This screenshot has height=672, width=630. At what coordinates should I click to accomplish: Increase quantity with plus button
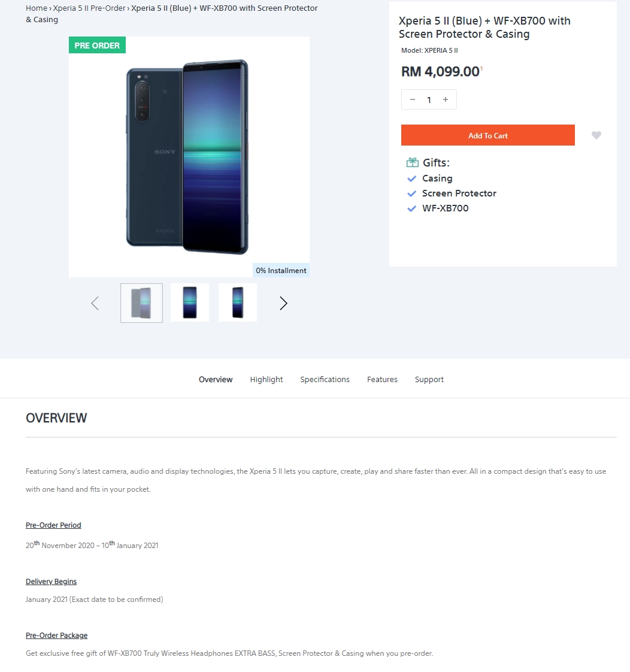pyautogui.click(x=446, y=99)
